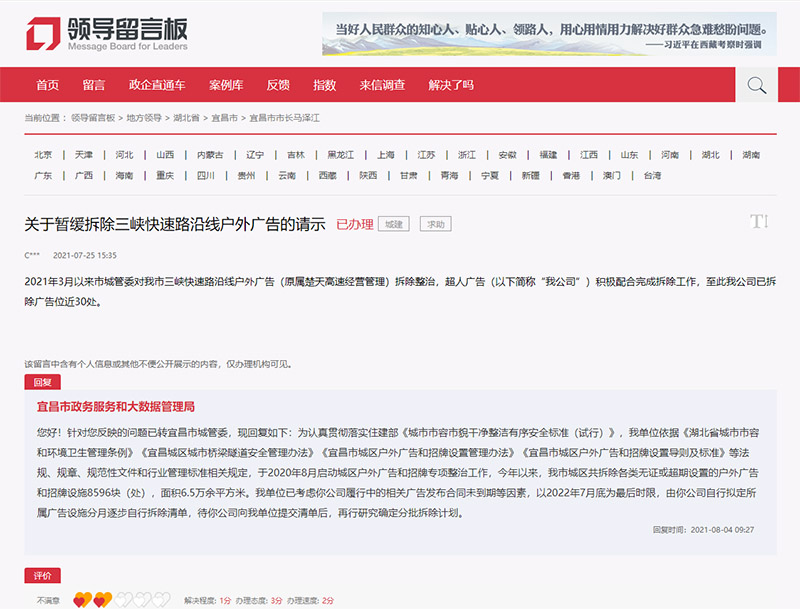Click the 城建 category tag

pos(394,224)
